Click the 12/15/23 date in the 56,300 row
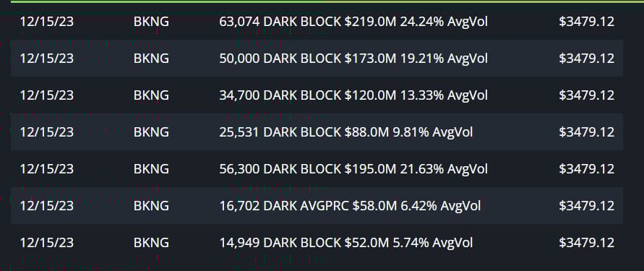Image resolution: width=644 pixels, height=271 pixels. click(x=47, y=169)
